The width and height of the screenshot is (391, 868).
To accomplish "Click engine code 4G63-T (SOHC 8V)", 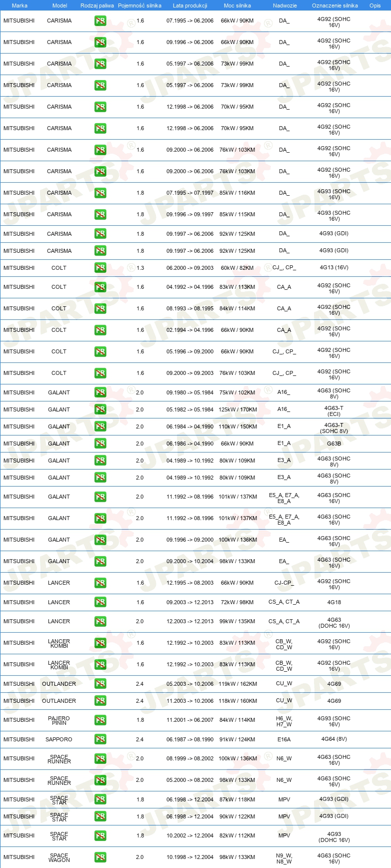I will point(334,428).
